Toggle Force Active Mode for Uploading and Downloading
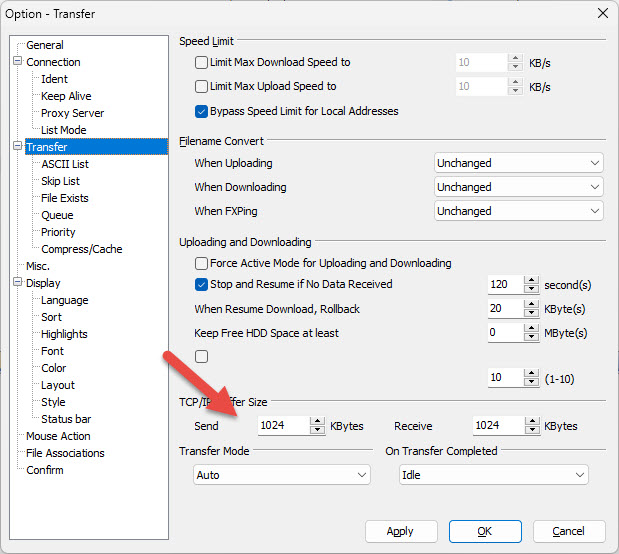The image size is (619, 554). point(201,263)
